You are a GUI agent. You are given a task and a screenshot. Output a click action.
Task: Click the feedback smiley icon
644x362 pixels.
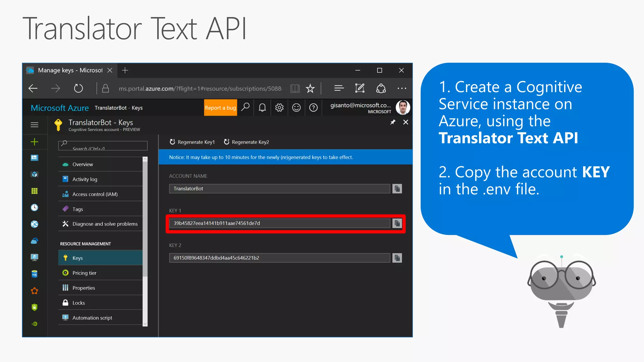(x=296, y=108)
